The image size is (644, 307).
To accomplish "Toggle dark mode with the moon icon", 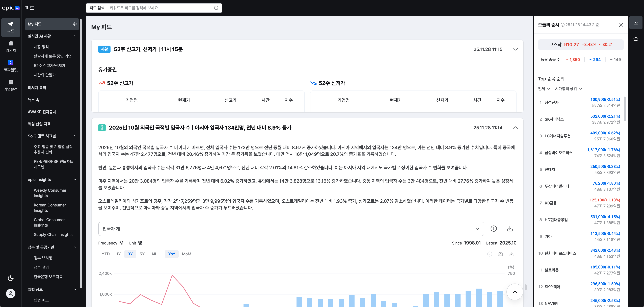I will pos(11,278).
